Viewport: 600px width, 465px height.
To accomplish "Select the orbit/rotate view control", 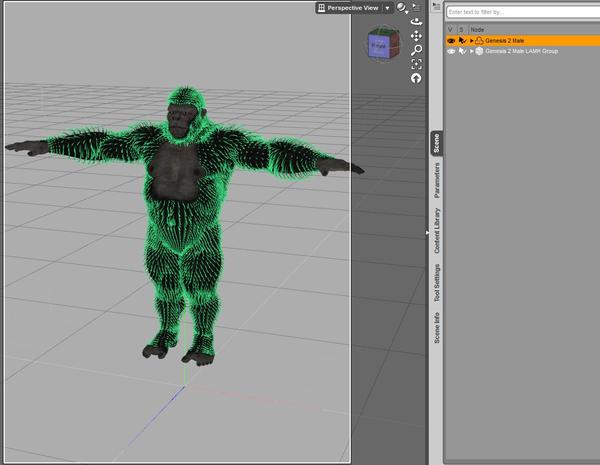I will [416, 22].
